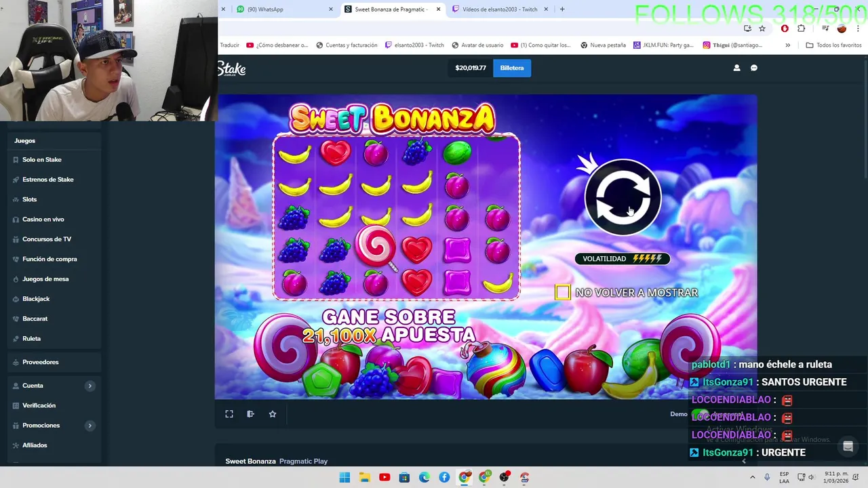The image size is (868, 488).
Task: Go to the Stake logo home
Action: pos(232,68)
